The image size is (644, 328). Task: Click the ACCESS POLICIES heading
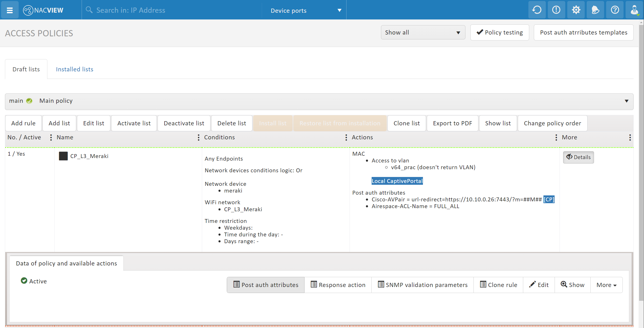point(39,33)
